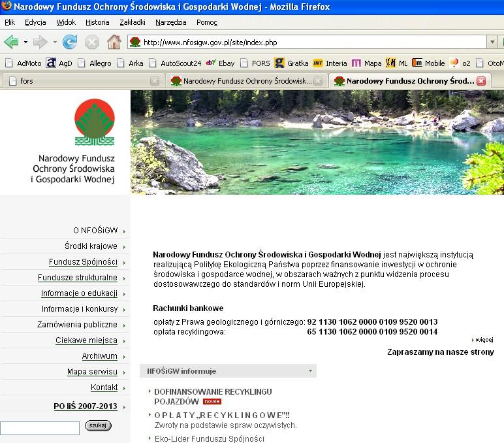
Task: Open the Fundusz Spójności link
Action: (83, 262)
